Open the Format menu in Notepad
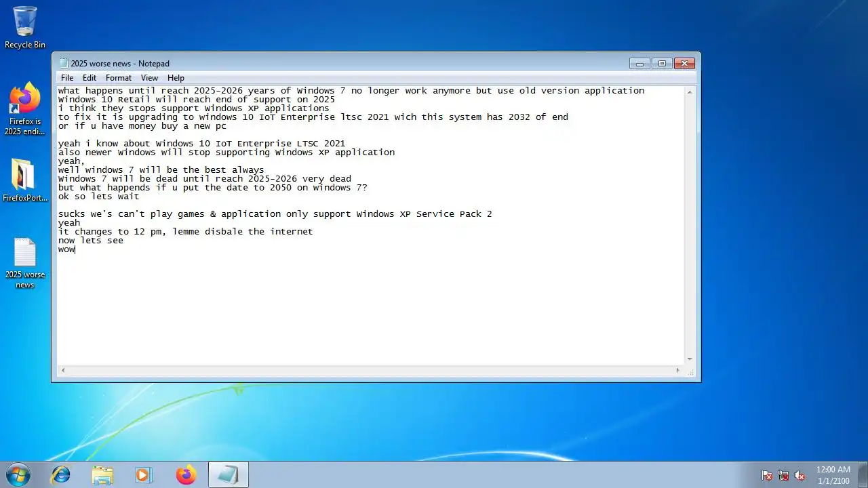Image resolution: width=868 pixels, height=488 pixels. tap(119, 78)
